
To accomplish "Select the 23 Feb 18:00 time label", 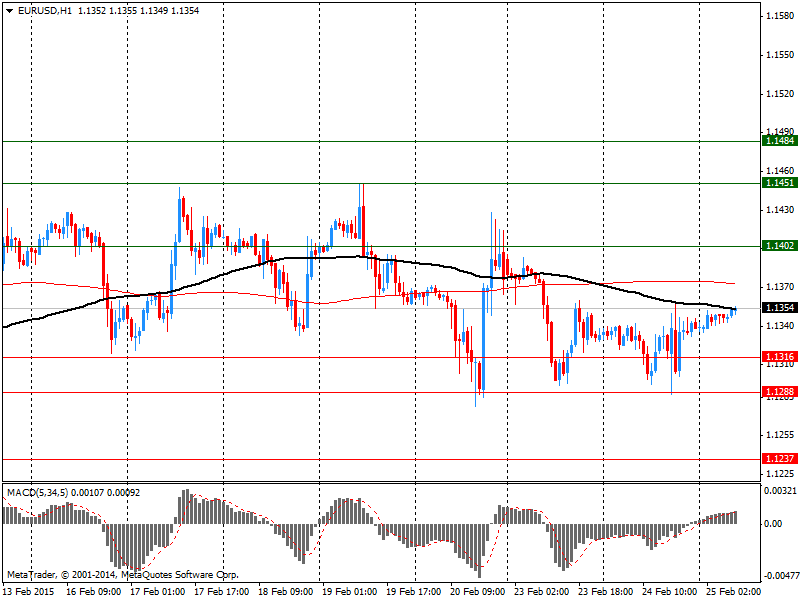I will 606,592.
